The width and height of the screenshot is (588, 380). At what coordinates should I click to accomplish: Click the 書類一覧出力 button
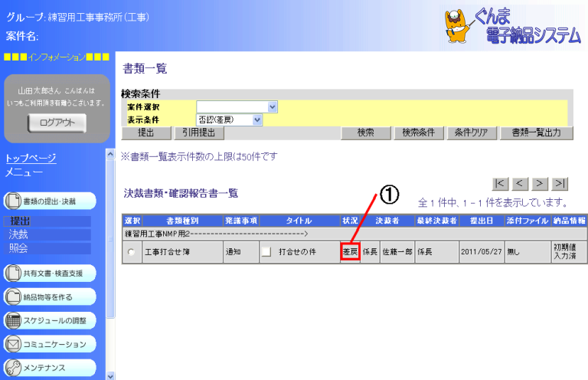coord(536,133)
